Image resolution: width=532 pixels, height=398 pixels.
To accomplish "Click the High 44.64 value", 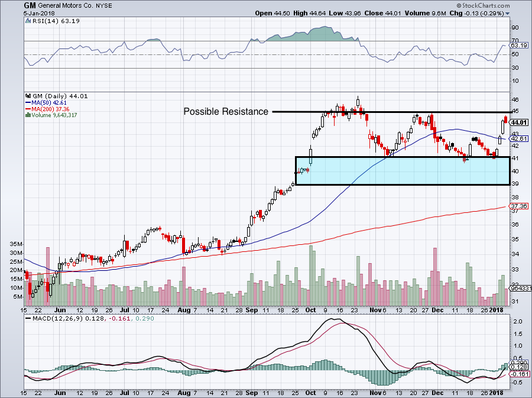I will pos(309,13).
